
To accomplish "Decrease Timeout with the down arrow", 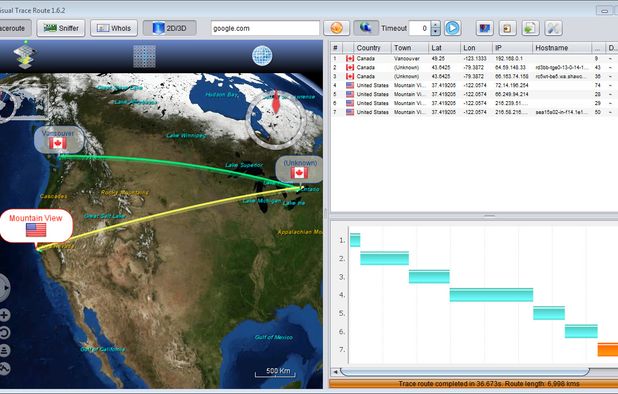I will click(436, 32).
